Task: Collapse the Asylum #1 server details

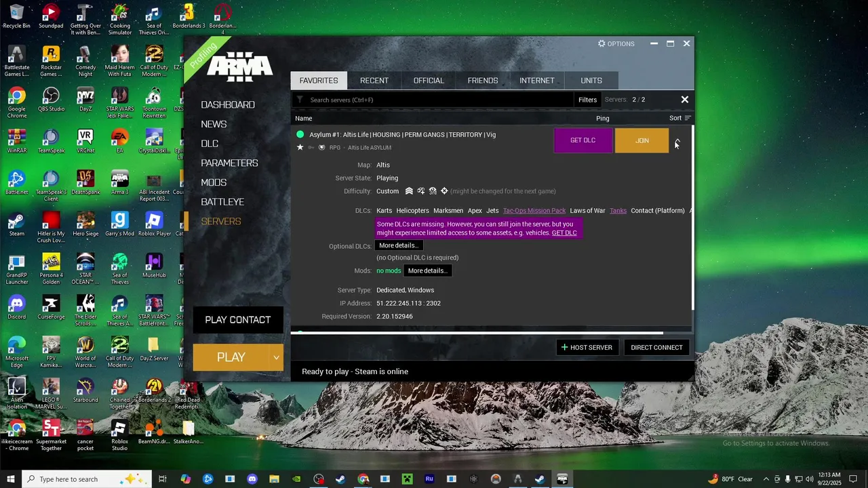Action: coord(677,140)
